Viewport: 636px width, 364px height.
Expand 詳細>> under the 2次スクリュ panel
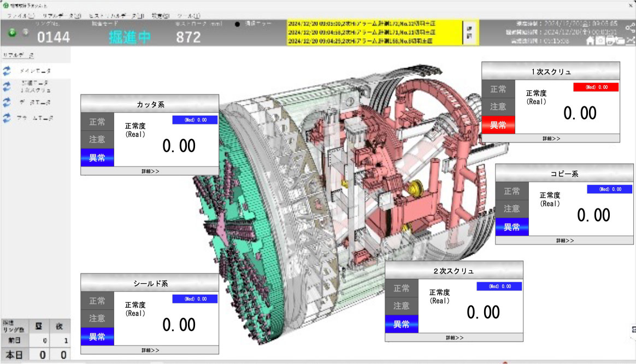[454, 338]
